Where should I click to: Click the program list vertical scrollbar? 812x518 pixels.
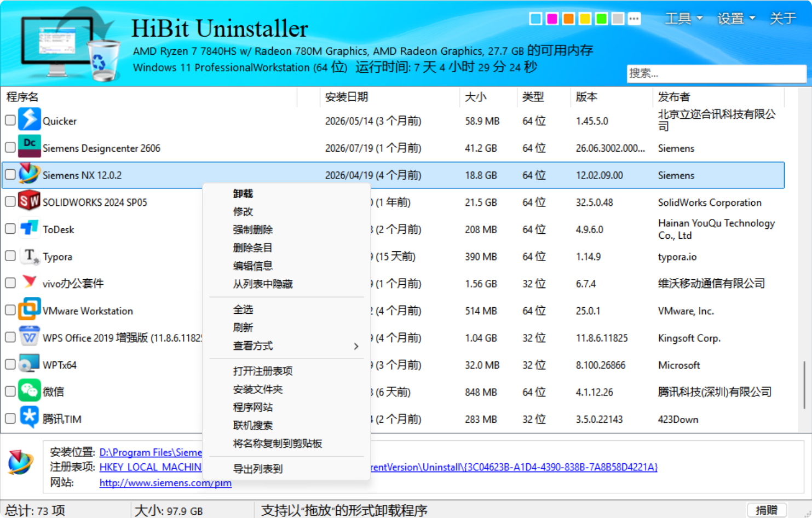pos(804,384)
